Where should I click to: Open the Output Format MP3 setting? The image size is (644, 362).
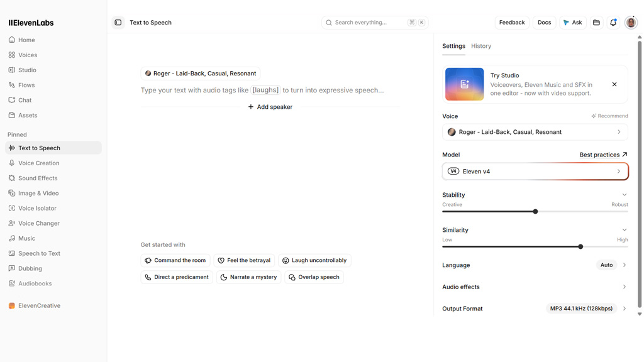(535, 309)
